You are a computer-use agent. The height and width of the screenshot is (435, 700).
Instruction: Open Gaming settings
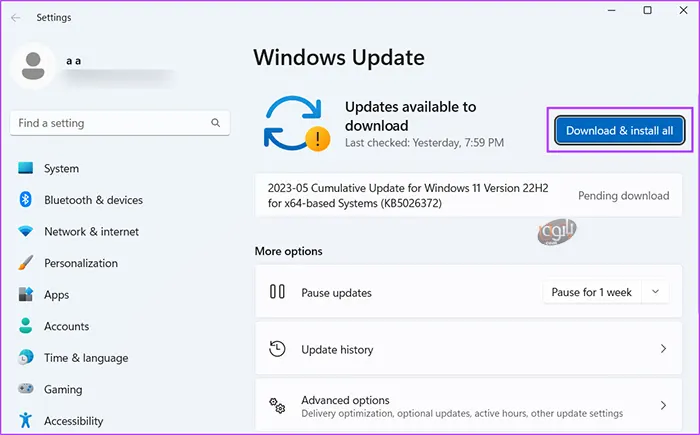(63, 390)
